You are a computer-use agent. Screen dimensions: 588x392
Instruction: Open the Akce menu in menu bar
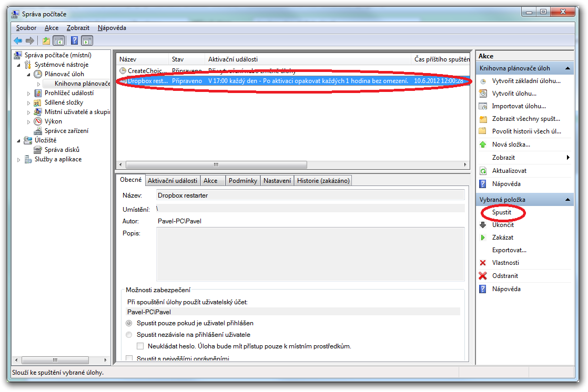[52, 28]
